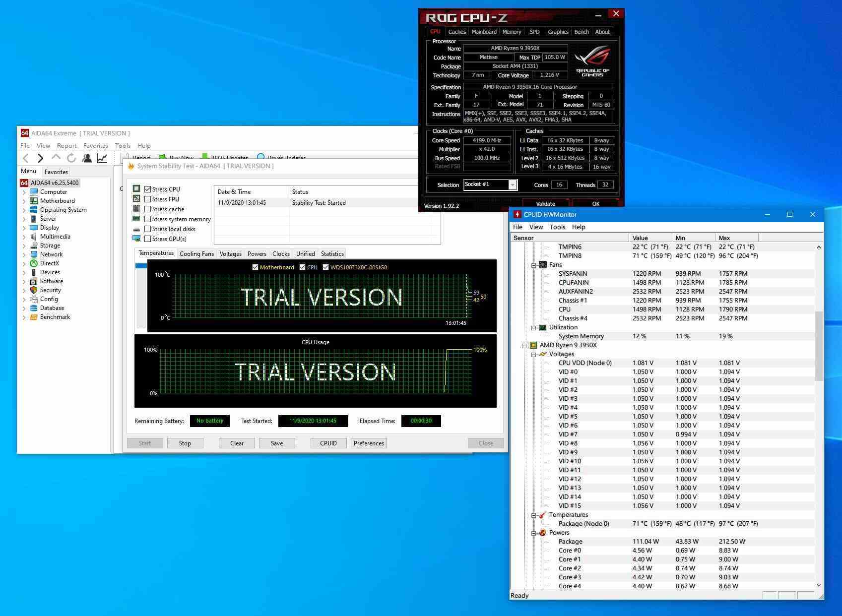Click AIDA64 up-level arrow icon
Viewport: 842px width, 616px height.
pyautogui.click(x=56, y=158)
